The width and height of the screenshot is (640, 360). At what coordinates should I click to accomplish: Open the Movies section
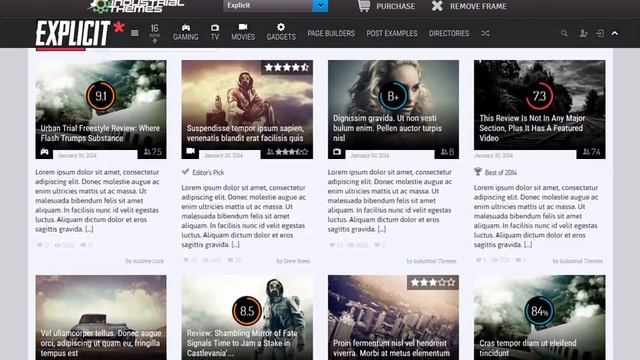(x=243, y=32)
